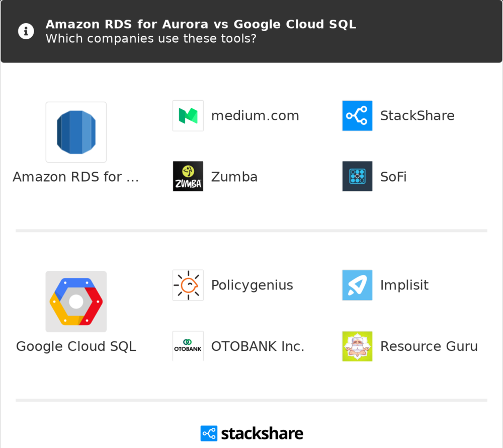
Task: Click the Zumba logo icon
Action: 188,177
